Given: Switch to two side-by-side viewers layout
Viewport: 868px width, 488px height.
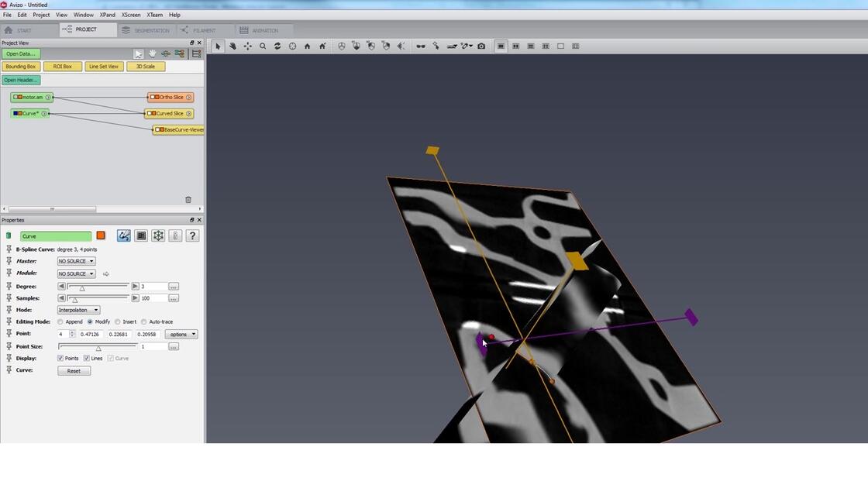Looking at the screenshot, I should 515,46.
